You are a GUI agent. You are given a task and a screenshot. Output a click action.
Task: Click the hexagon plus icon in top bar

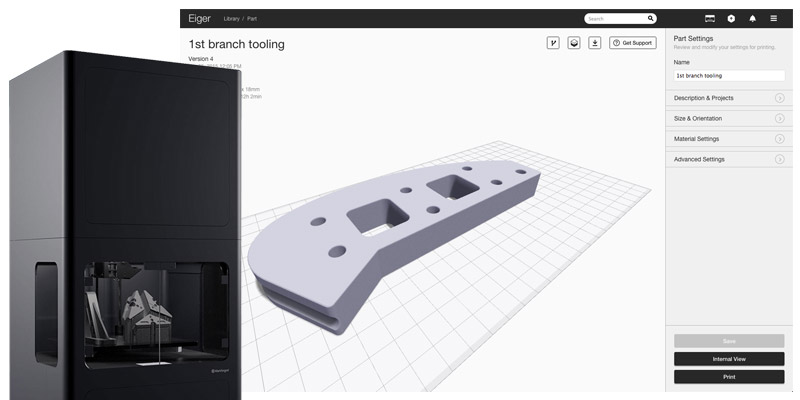click(x=731, y=18)
